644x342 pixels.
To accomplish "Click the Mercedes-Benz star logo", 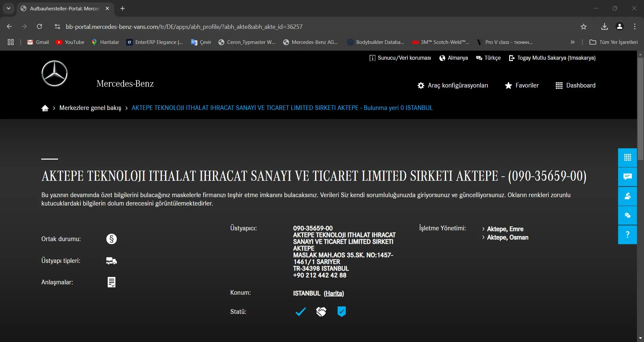I will tap(54, 73).
